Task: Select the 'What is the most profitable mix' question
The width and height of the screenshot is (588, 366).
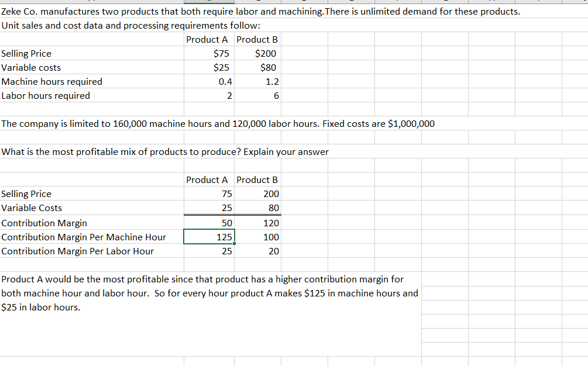Action: pyautogui.click(x=165, y=151)
